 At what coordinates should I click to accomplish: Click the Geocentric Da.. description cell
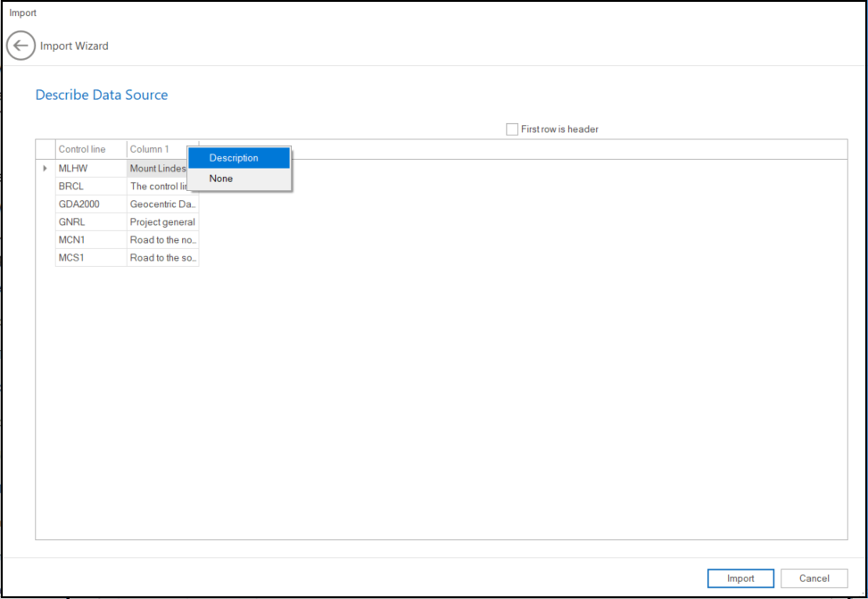tap(162, 204)
